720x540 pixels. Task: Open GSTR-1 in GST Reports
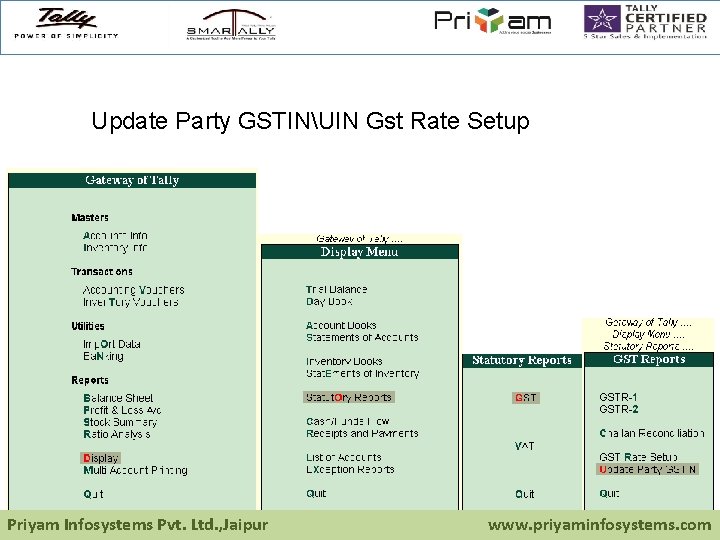618,397
